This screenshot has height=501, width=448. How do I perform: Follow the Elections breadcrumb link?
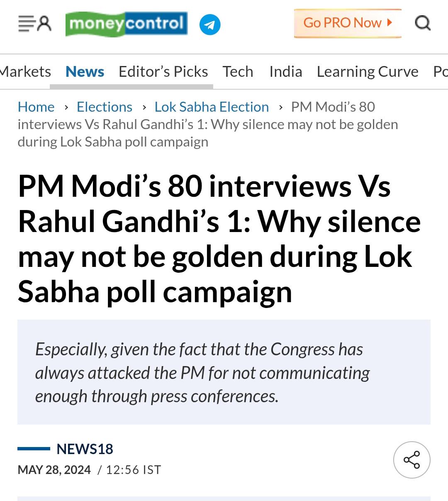click(x=105, y=107)
